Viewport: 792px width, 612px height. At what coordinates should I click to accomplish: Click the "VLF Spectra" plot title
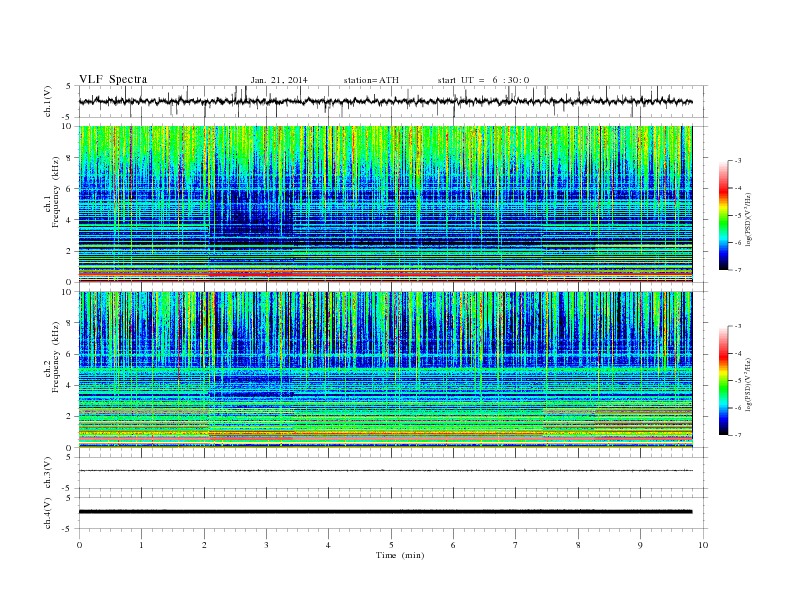(x=113, y=79)
